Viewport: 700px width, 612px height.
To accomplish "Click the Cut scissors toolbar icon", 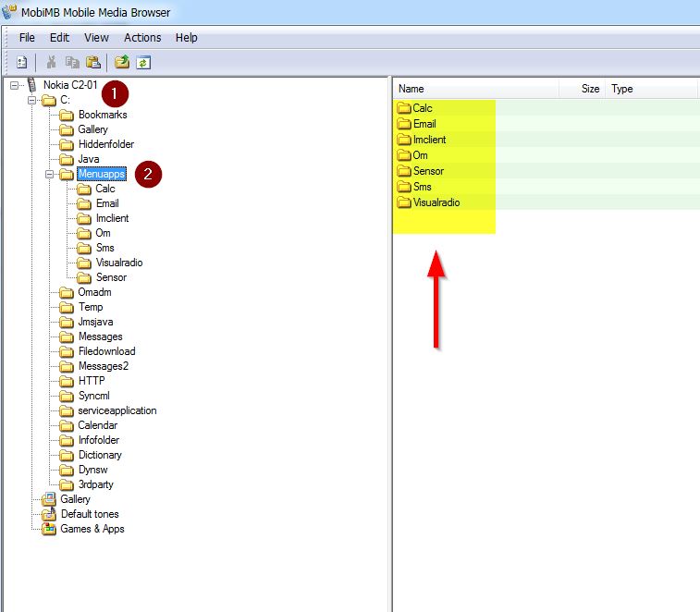I will [52, 63].
